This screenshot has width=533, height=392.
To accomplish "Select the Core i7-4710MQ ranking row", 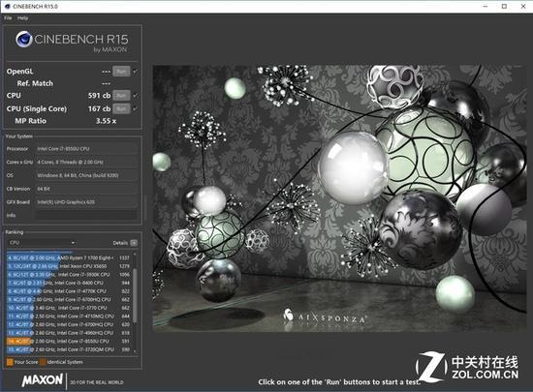I will [x=69, y=316].
